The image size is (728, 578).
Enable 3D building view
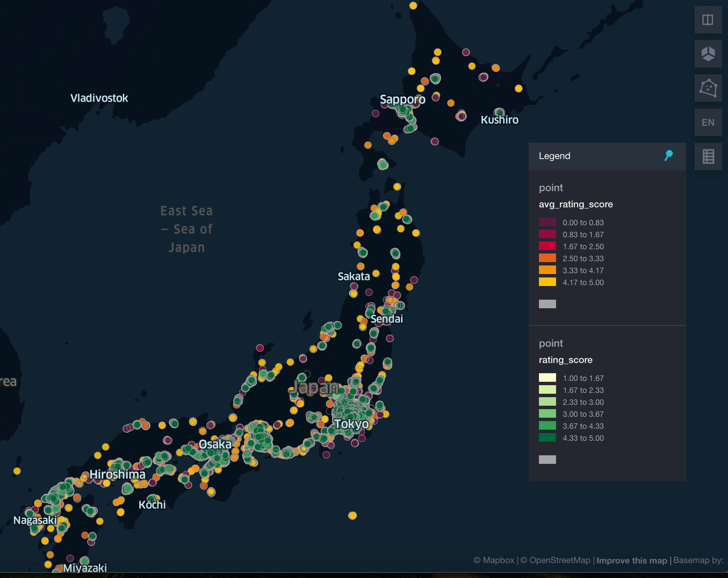tap(708, 54)
